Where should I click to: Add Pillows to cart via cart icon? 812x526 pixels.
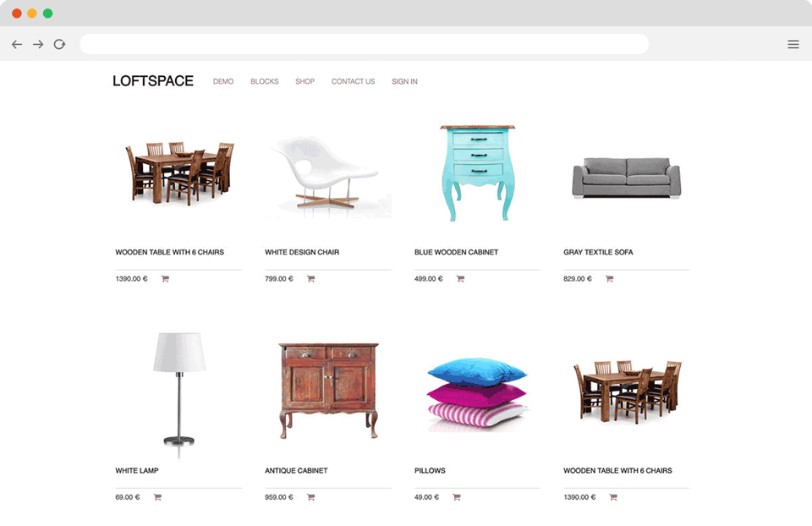click(456, 497)
